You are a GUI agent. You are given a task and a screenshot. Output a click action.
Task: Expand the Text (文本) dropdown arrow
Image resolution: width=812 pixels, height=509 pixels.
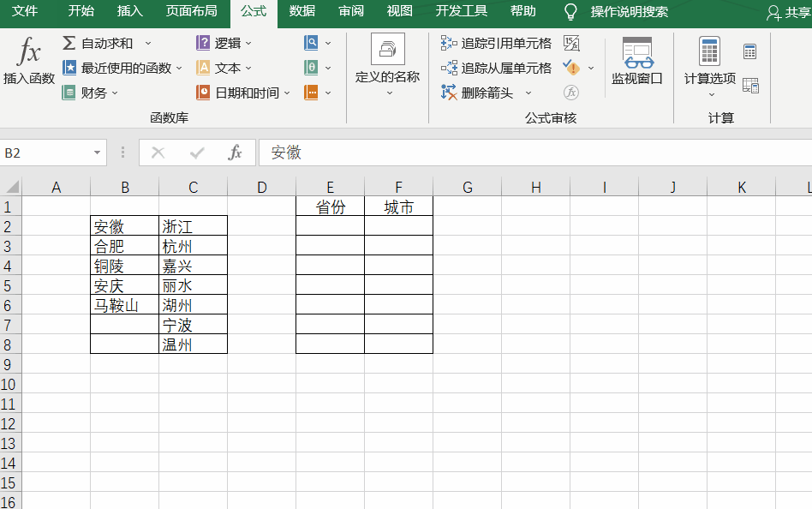click(x=248, y=68)
